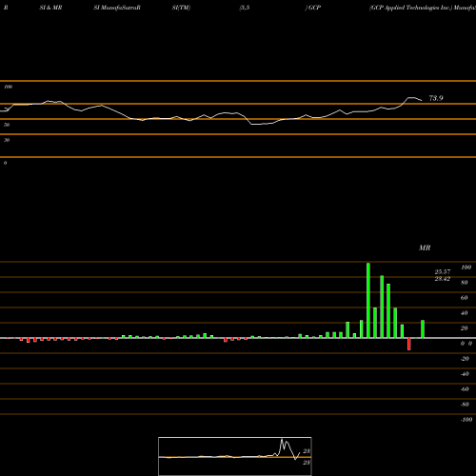The height and width of the screenshot is (476, 476).
Task: Click the MR axis label "-20"
Action: [x=465, y=359]
